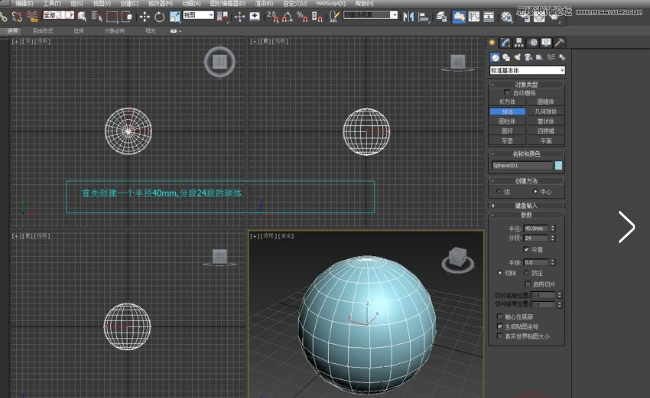
Task: Switch to the Motion command panel
Action: point(533,42)
